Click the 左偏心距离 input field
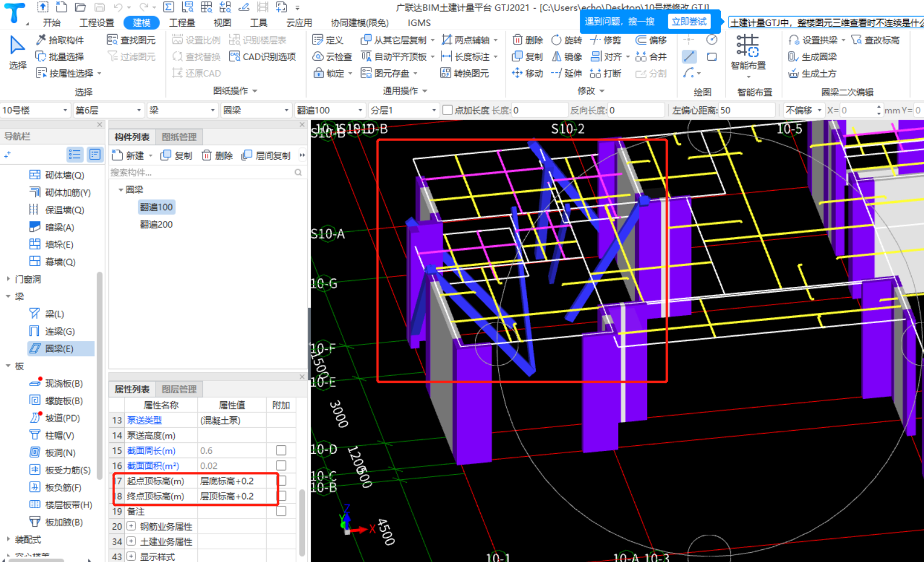Screen dimensions: 924x562 (746, 110)
